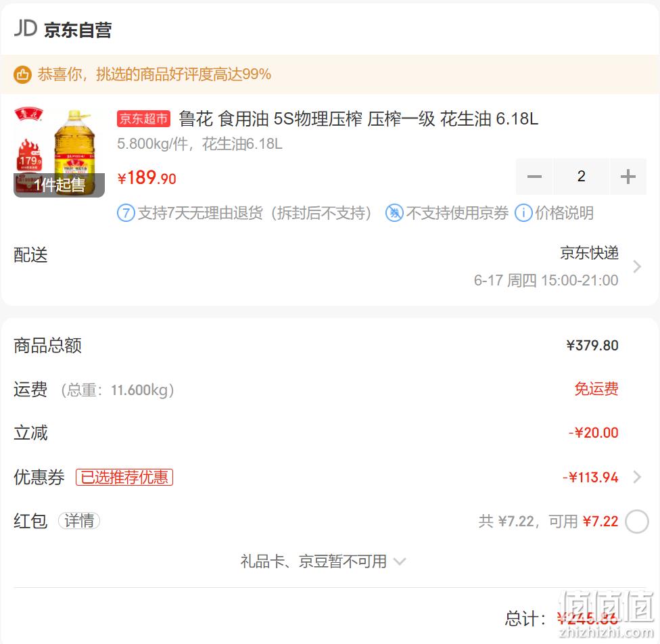Click the 恭喜你 99% praise banner text

pos(154,74)
